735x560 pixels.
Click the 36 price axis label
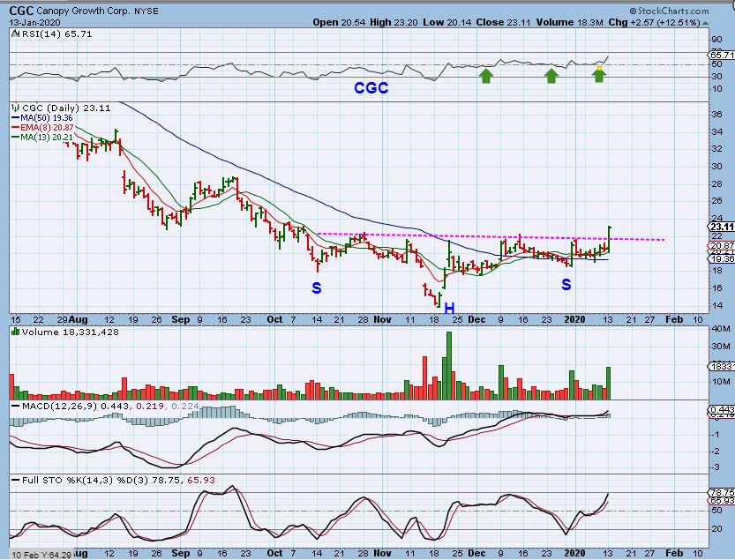pyautogui.click(x=716, y=115)
